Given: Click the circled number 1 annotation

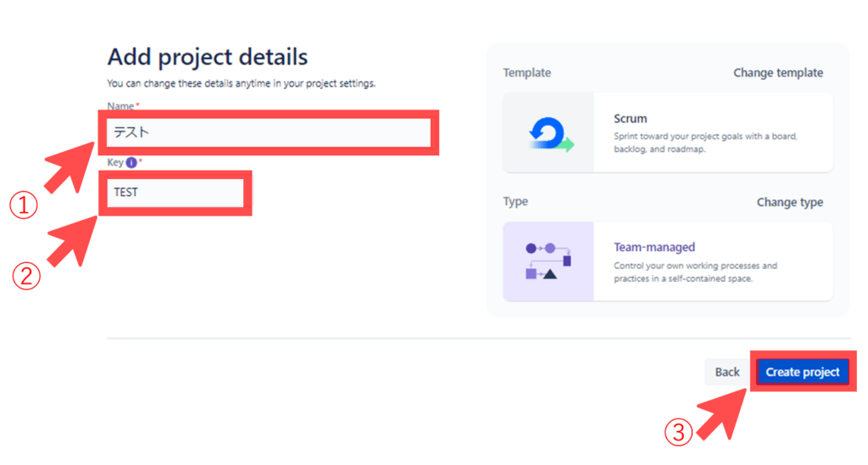Looking at the screenshot, I should coord(25,204).
